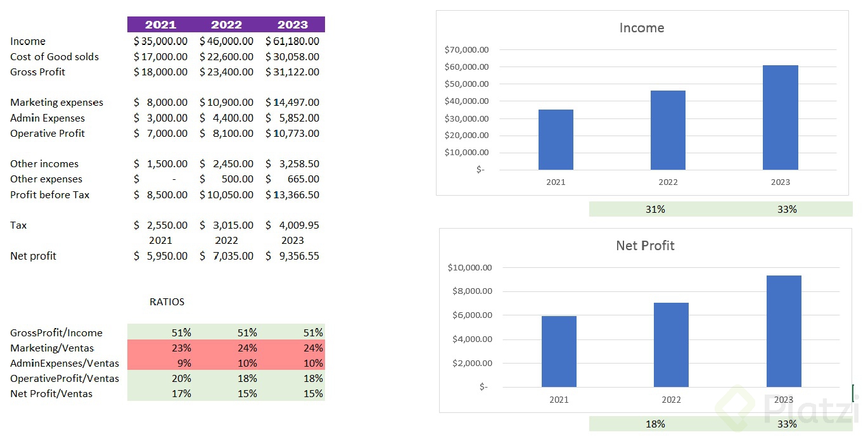Screen dimensions: 868x437
Task: Select the 18% growth cell below Net Profit chart
Action: click(655, 424)
